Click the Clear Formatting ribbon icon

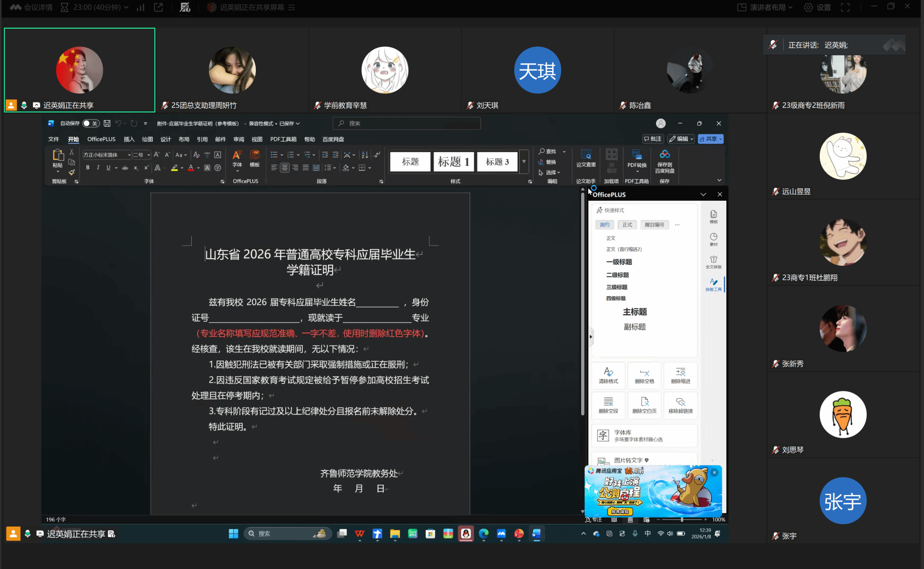pos(196,155)
